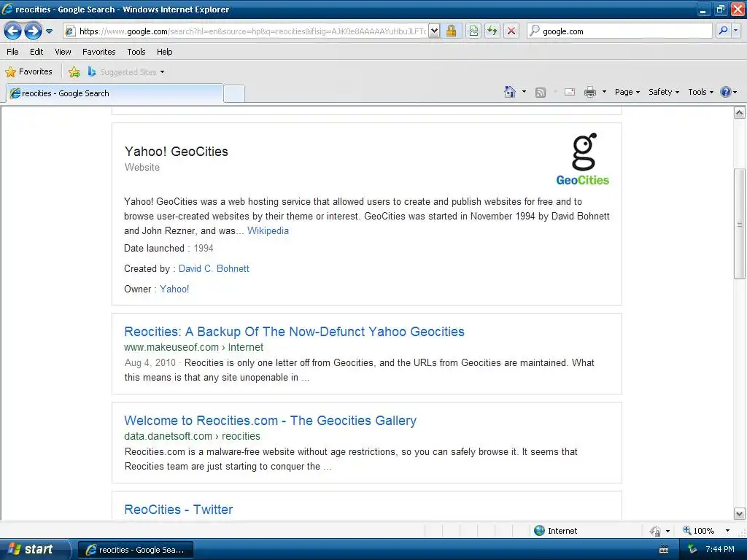Image resolution: width=747 pixels, height=560 pixels.
Task: Open the ReoCities - Twitter result
Action: tap(178, 510)
